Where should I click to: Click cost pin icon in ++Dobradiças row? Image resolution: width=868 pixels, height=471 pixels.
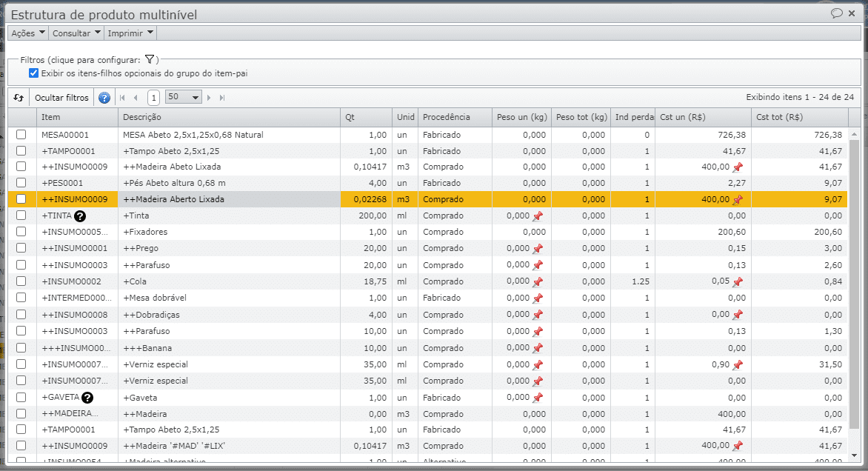coord(738,315)
